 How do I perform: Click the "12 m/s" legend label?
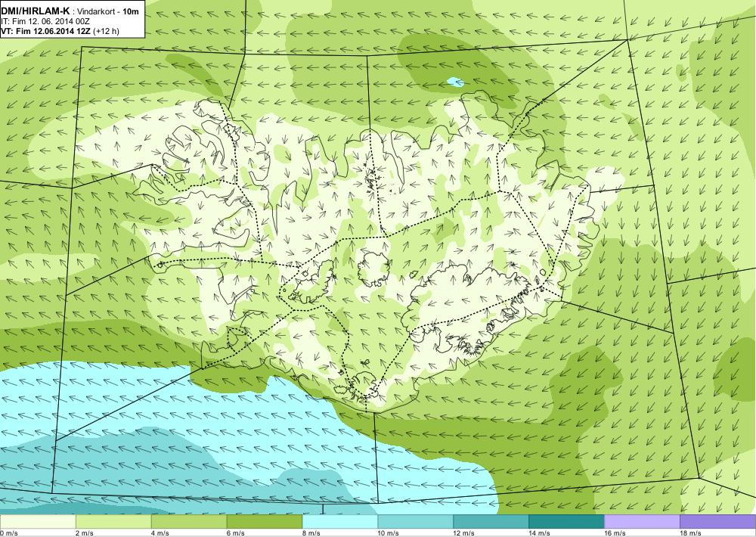tap(464, 533)
